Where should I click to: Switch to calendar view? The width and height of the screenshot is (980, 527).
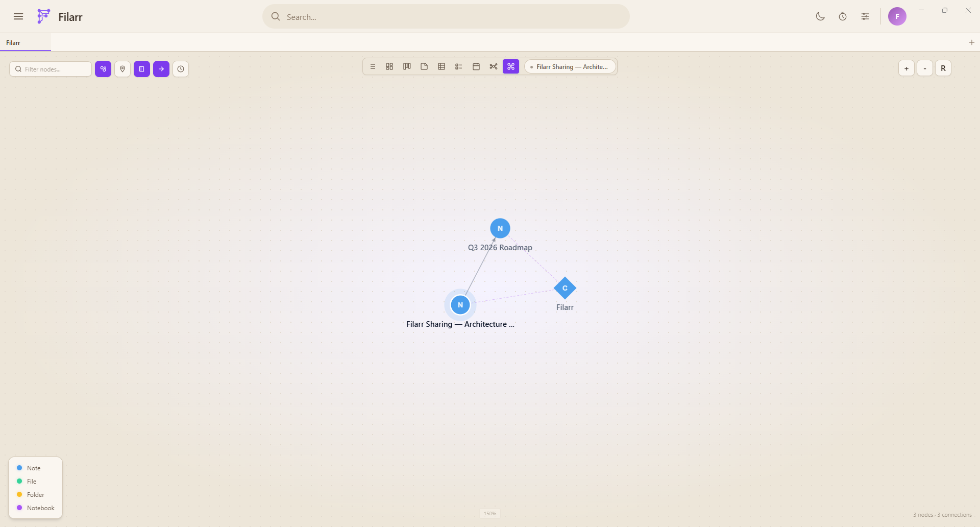476,66
